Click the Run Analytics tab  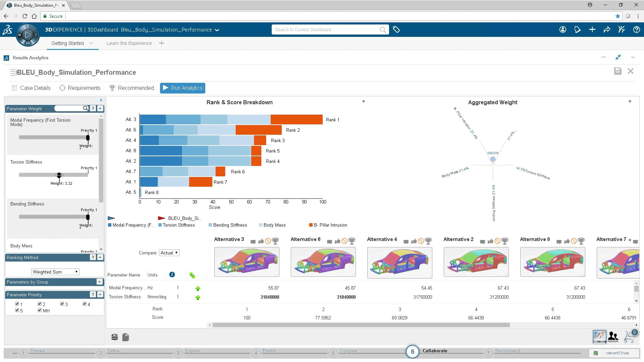point(182,87)
